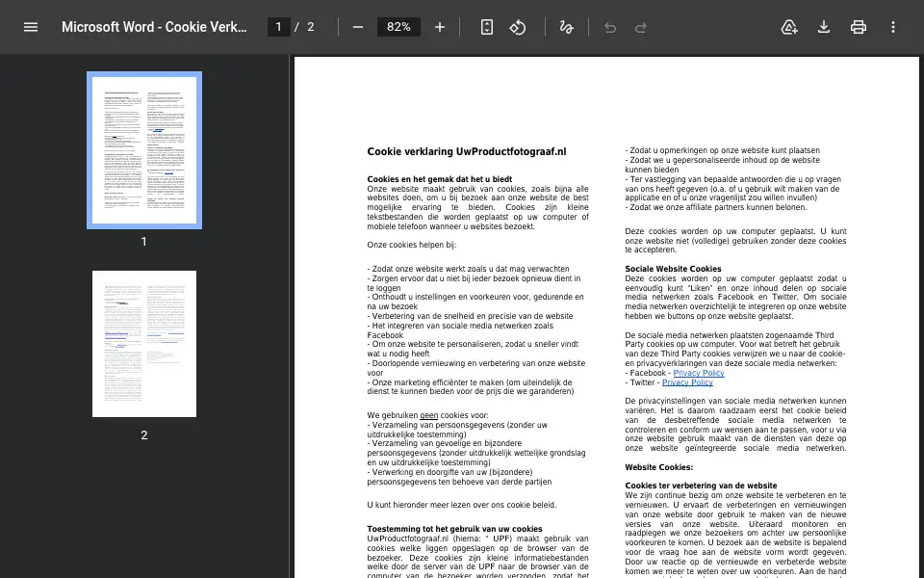
Task: Click heading 'Toestemming tot het gebruik van uw cookies'
Action: [454, 529]
